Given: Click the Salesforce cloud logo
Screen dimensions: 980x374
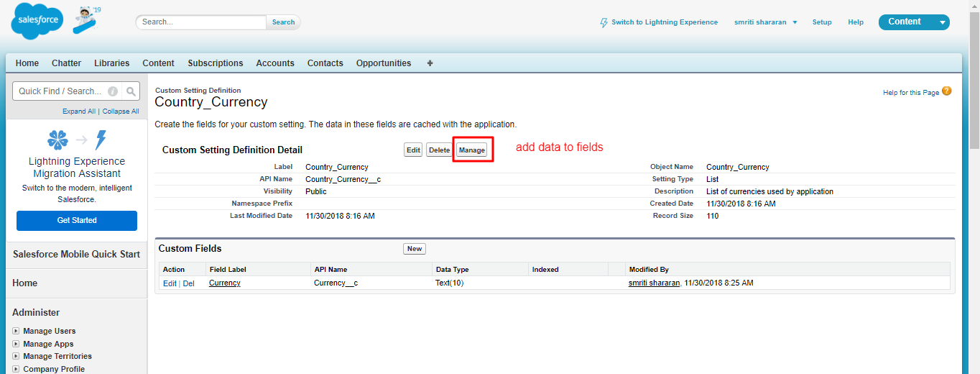Looking at the screenshot, I should tap(38, 22).
